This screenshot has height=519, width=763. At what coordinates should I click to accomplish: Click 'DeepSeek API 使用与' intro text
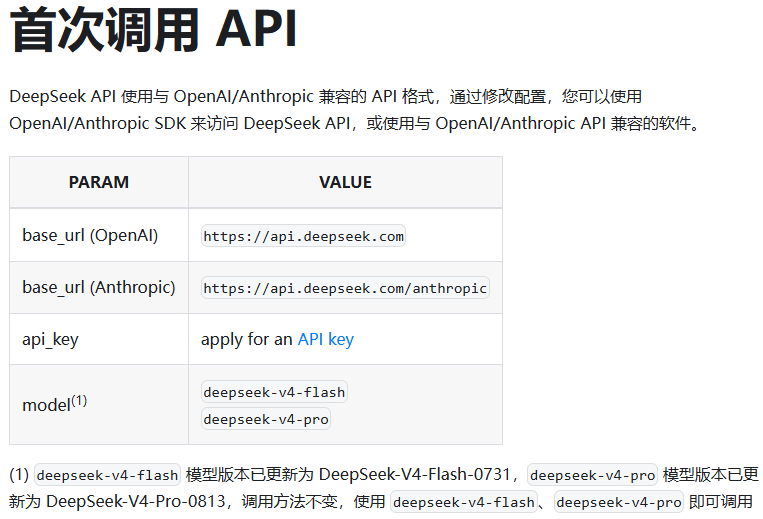pos(89,96)
